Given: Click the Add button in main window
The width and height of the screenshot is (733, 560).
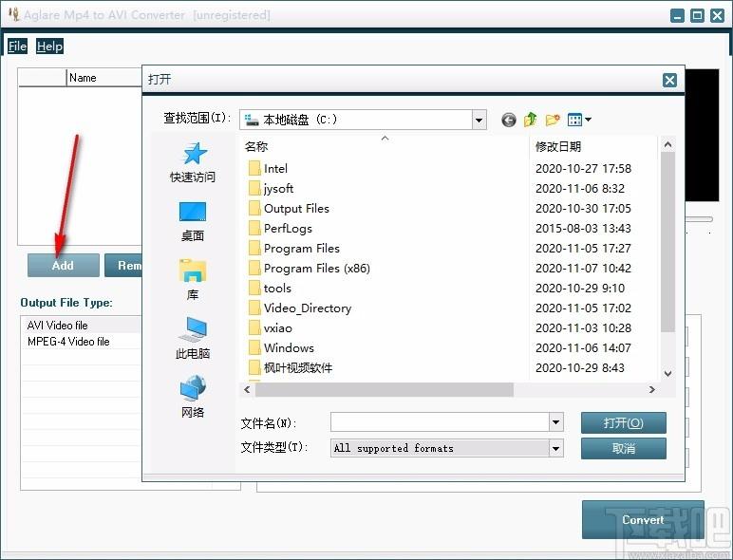Looking at the screenshot, I should pos(63,266).
